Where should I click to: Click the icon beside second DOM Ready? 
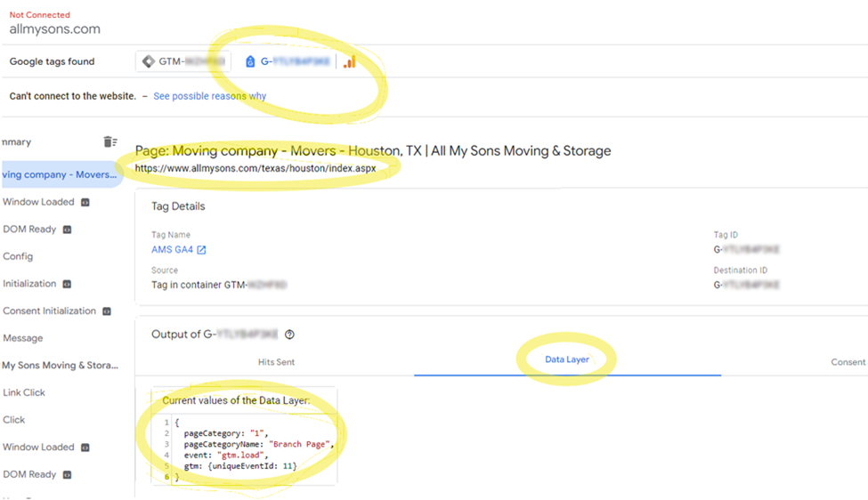(67, 474)
